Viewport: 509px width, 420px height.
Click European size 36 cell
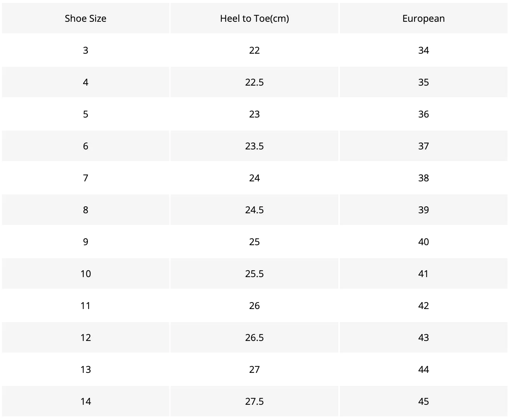(423, 114)
